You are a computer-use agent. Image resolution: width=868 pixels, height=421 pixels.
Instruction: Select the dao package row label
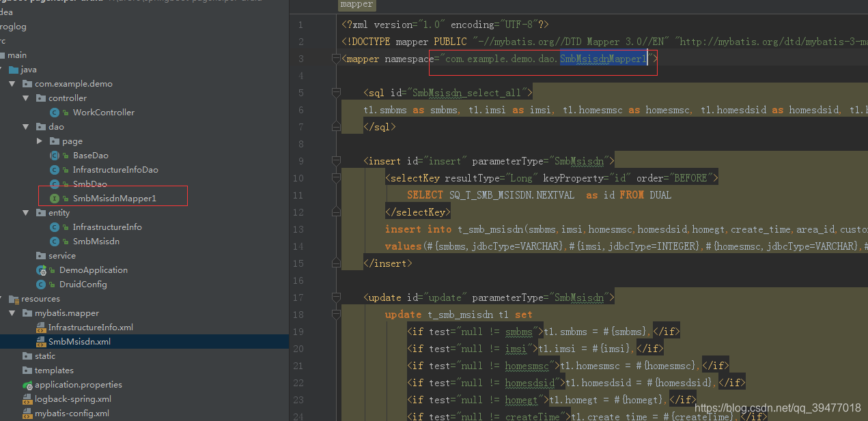pyautogui.click(x=56, y=127)
